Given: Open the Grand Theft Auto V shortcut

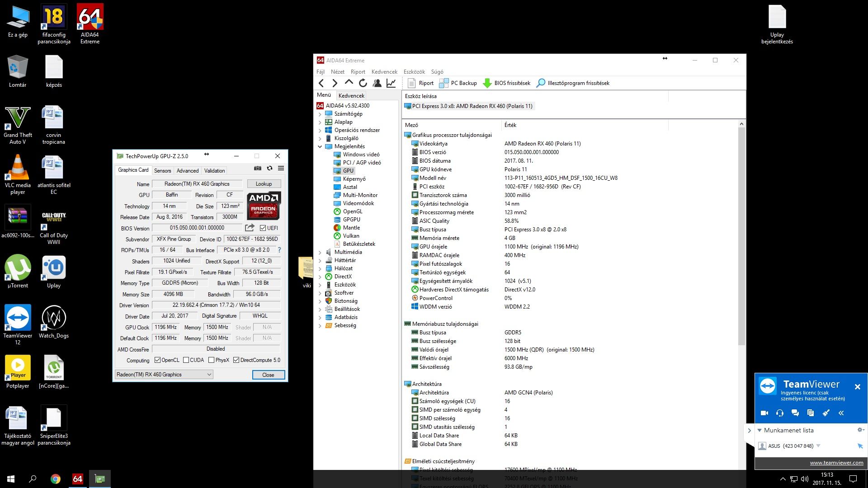Looking at the screenshot, I should pos(18,125).
